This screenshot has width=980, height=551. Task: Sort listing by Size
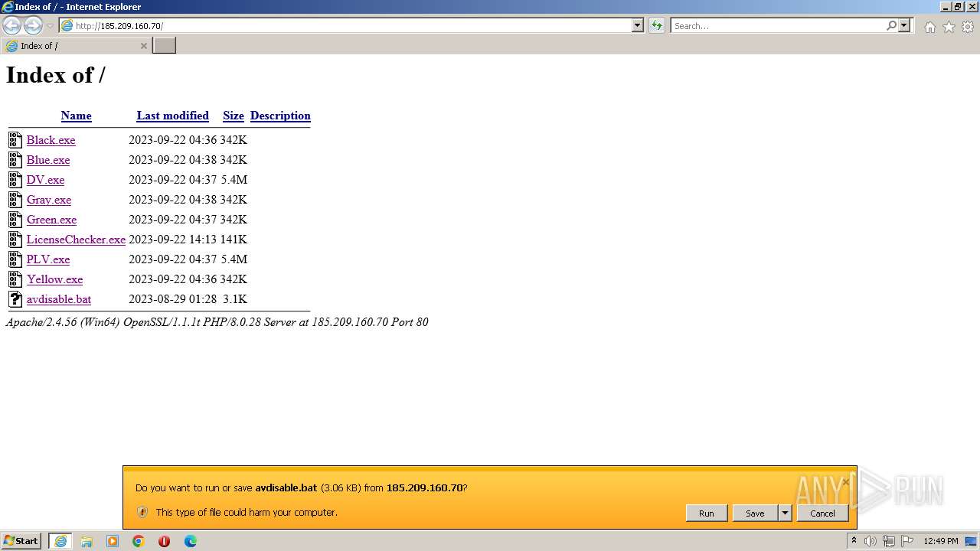click(233, 116)
